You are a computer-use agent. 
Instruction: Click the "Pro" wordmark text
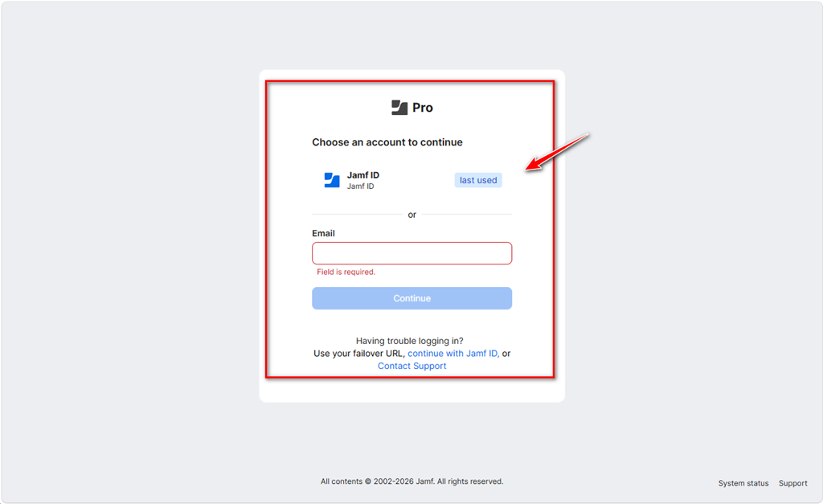(423, 108)
